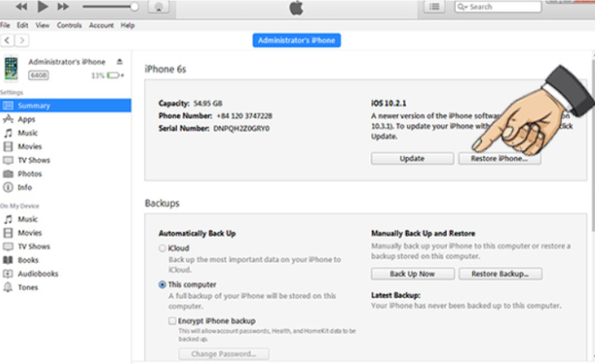Open AirPlay output button
The width and height of the screenshot is (595, 364).
[158, 7]
